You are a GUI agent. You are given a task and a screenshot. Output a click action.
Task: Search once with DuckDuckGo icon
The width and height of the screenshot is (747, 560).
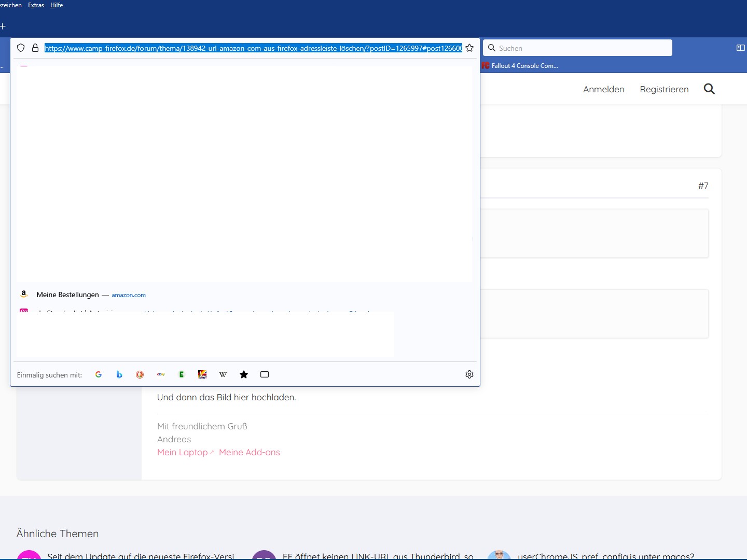(x=140, y=374)
